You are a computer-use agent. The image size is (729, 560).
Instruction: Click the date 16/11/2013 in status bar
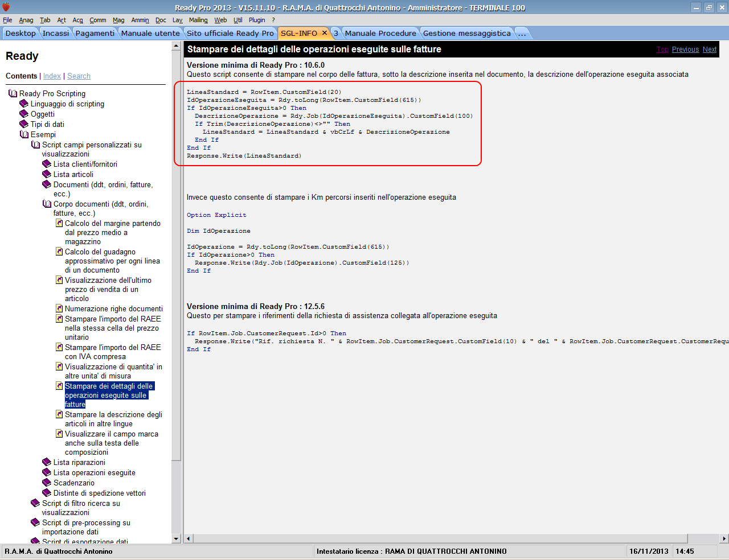click(x=649, y=551)
